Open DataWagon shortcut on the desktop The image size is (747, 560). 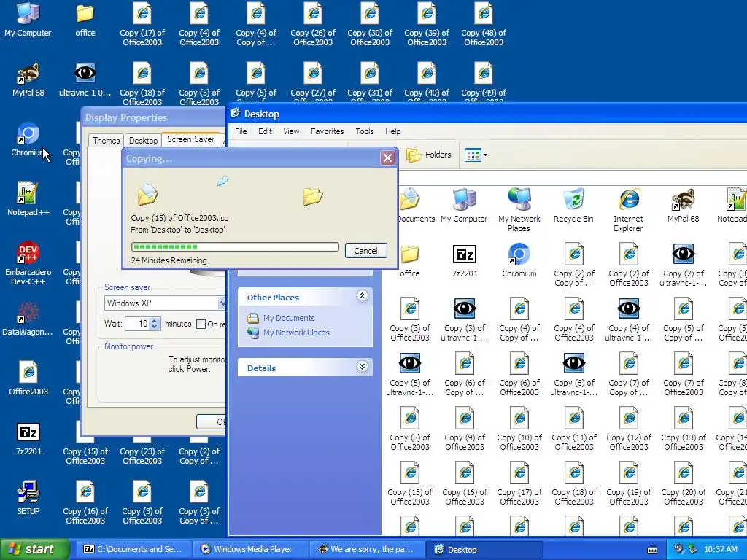click(28, 319)
